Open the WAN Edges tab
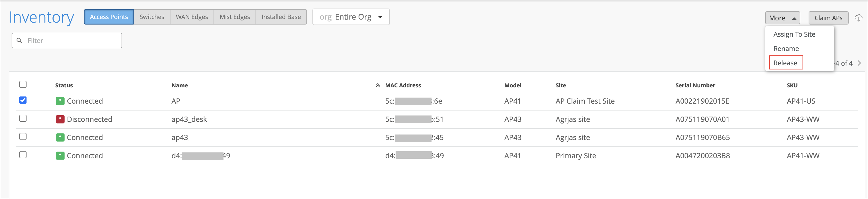 click(192, 17)
